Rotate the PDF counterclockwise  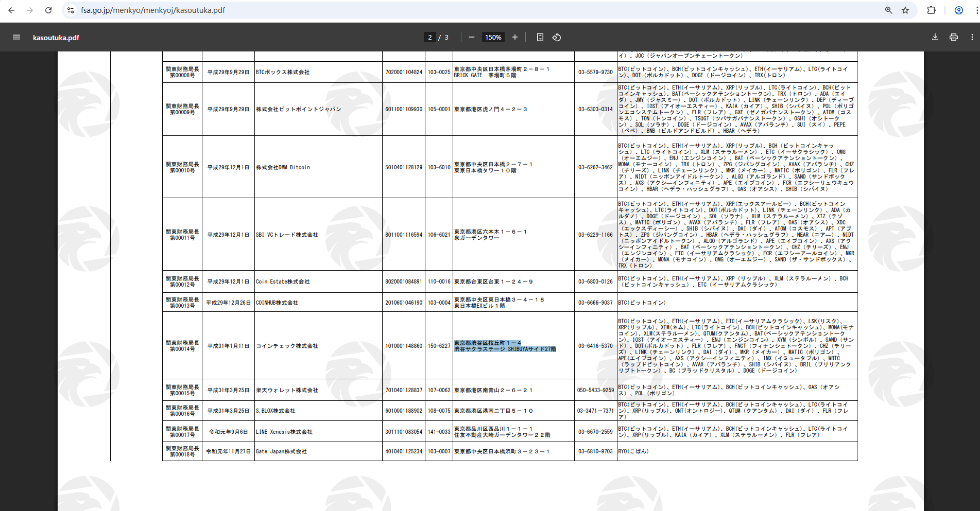(x=557, y=37)
